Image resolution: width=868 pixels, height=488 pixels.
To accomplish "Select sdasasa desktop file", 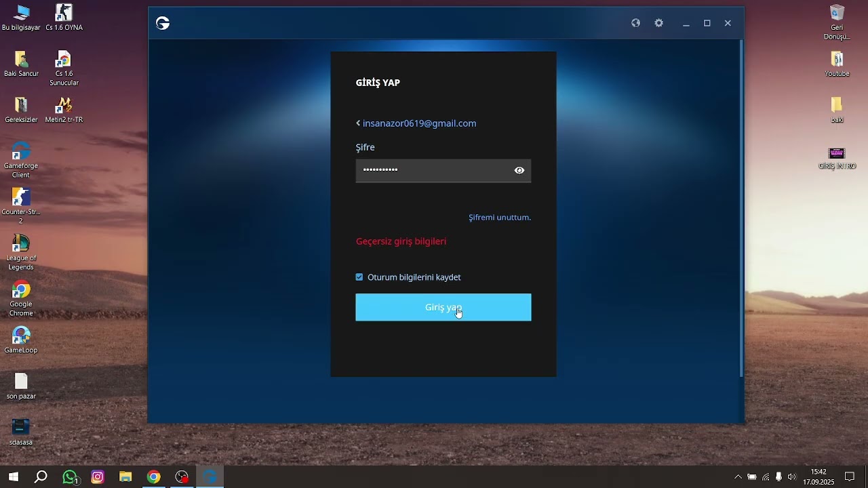I will (x=21, y=432).
